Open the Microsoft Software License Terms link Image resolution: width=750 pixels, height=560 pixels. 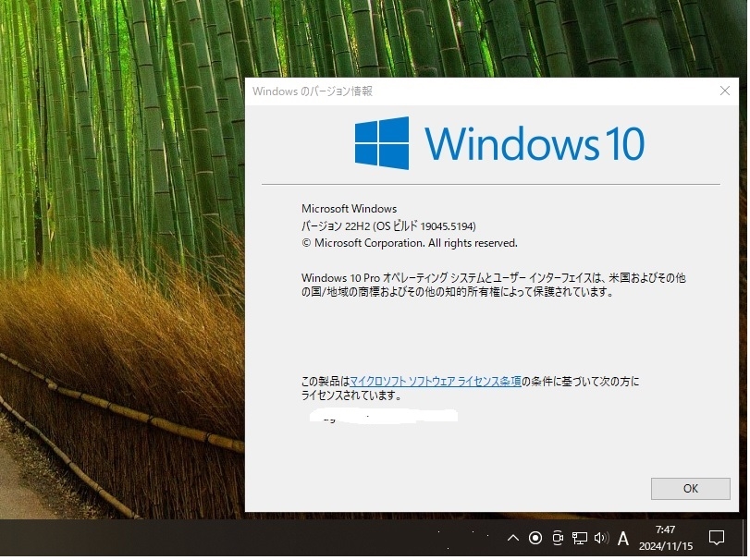click(436, 382)
